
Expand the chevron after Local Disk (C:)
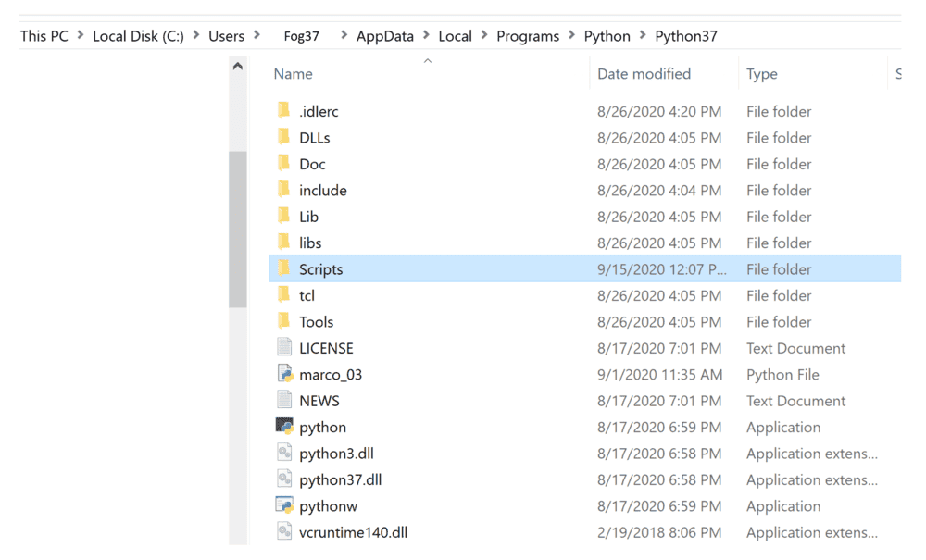[x=196, y=36]
